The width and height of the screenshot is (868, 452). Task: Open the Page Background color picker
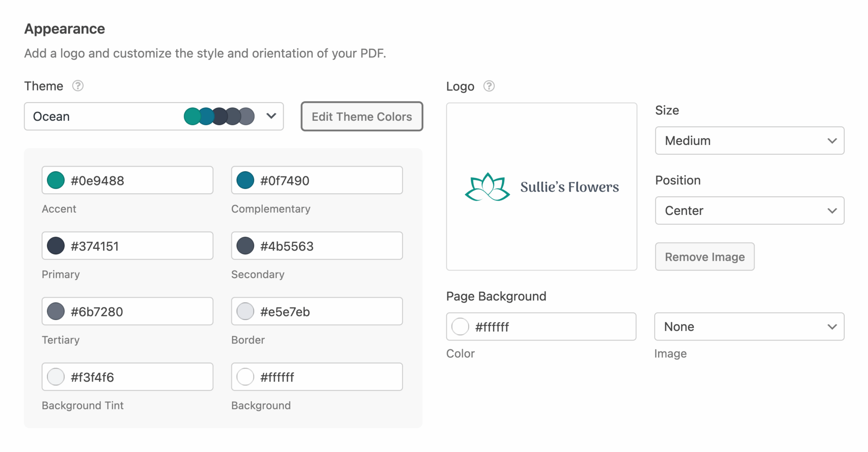(x=460, y=326)
